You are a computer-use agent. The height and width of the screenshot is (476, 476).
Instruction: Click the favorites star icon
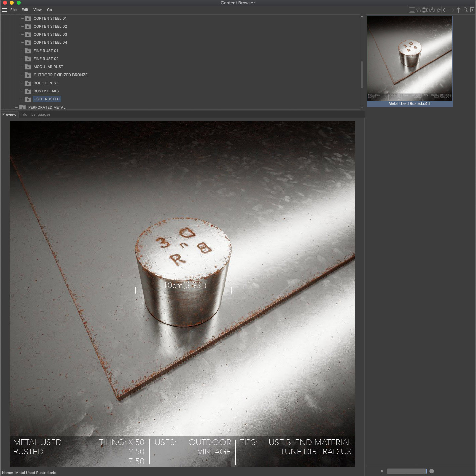pos(439,10)
